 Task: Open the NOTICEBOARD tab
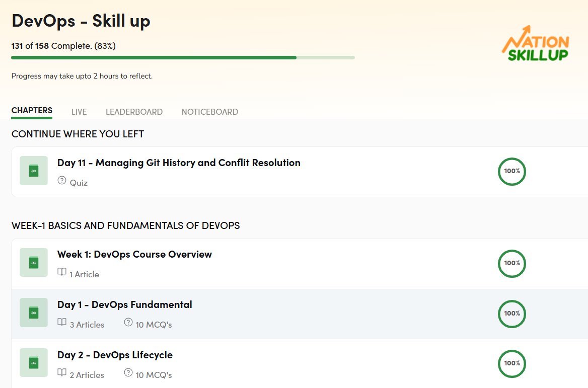[210, 112]
